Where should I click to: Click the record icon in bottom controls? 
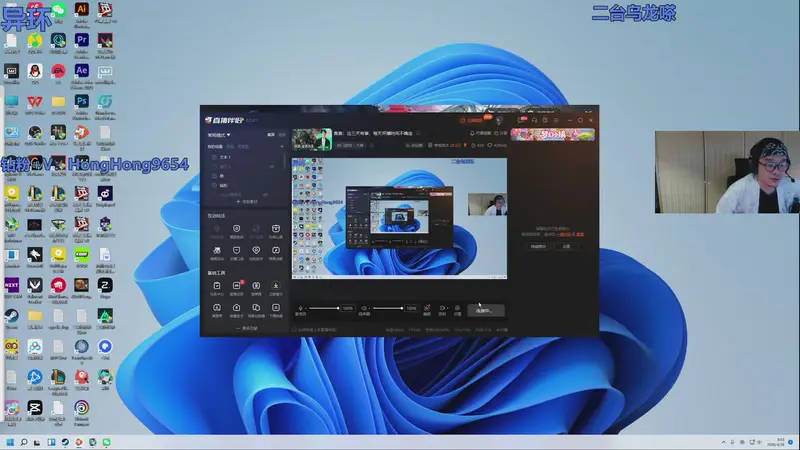pos(442,308)
